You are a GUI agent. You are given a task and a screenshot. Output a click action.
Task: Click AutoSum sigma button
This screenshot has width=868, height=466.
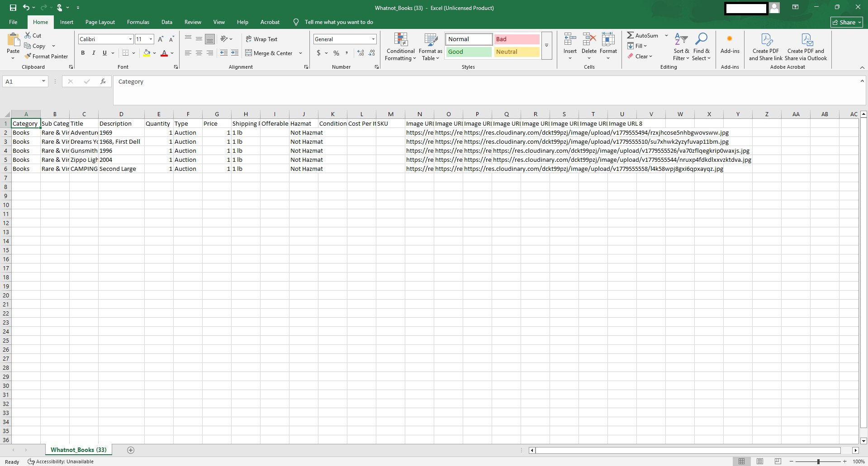point(643,35)
